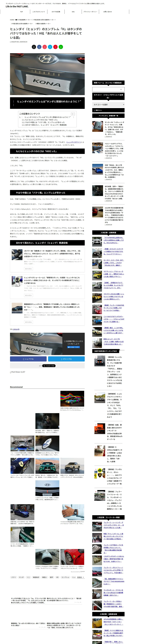
Task: Click HOME in breadcrumb
Action: 12,20
